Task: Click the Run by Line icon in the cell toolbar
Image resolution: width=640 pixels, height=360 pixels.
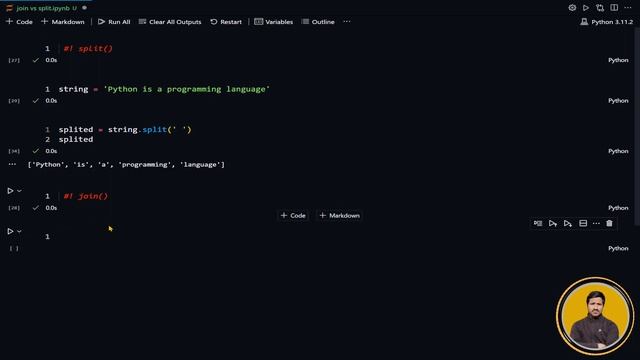Action: [x=538, y=223]
